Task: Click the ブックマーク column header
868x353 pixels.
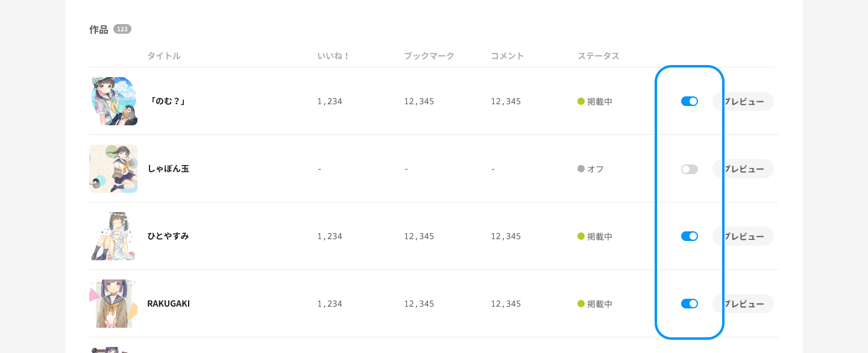Action: [429, 56]
